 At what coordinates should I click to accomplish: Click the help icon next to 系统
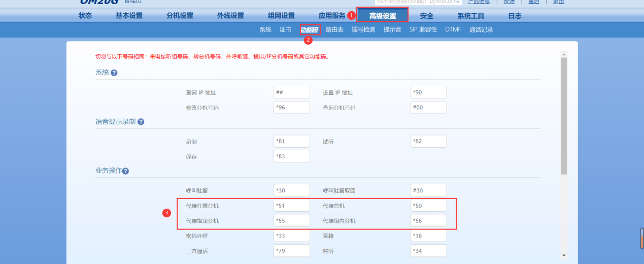point(114,73)
